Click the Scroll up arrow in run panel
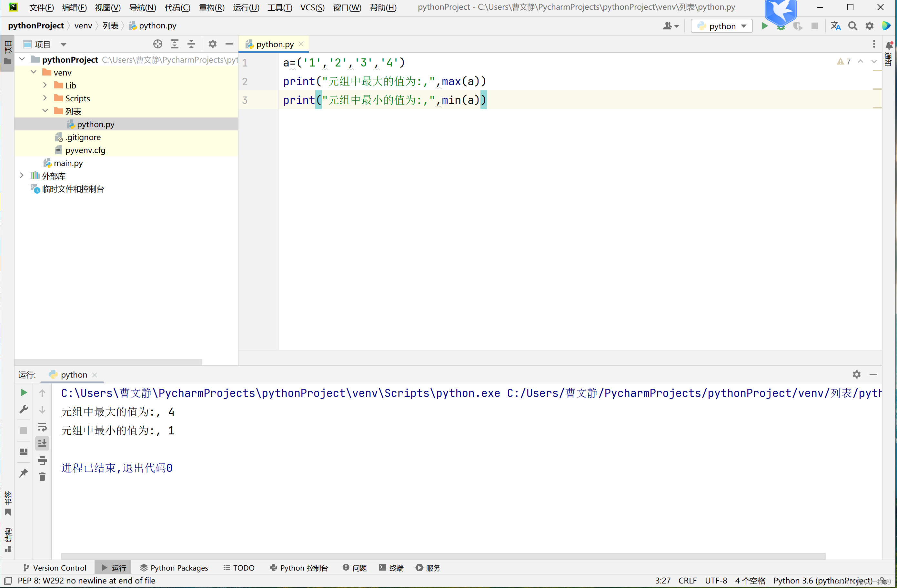The width and height of the screenshot is (897, 588). tap(42, 392)
